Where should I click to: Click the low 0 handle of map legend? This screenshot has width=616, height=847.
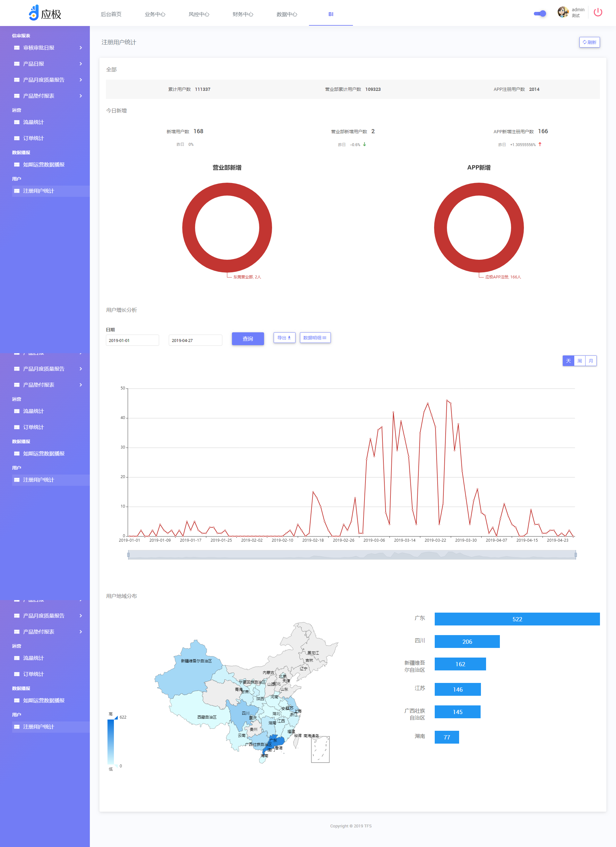pos(116,765)
